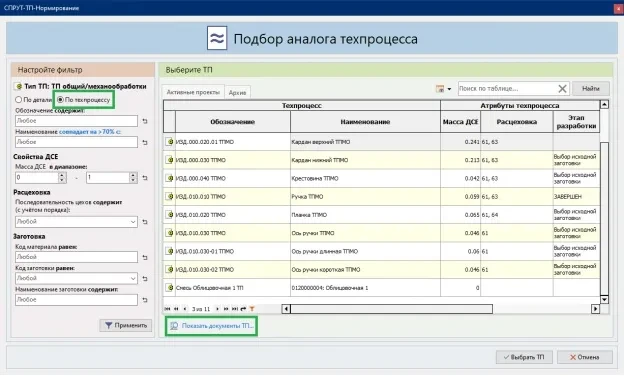Go to previous record in navigator
The width and height of the screenshot is (624, 376).
click(185, 309)
